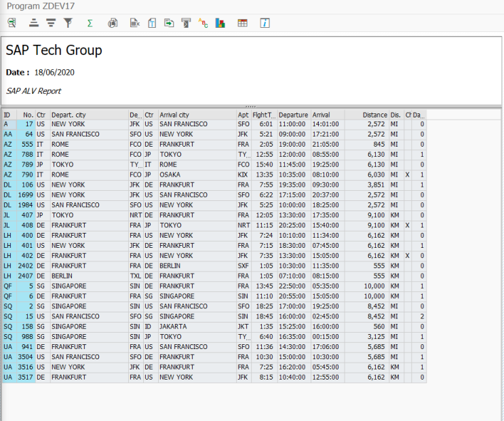Open Print Preview from the toolbar
504x421 pixels.
point(113,23)
